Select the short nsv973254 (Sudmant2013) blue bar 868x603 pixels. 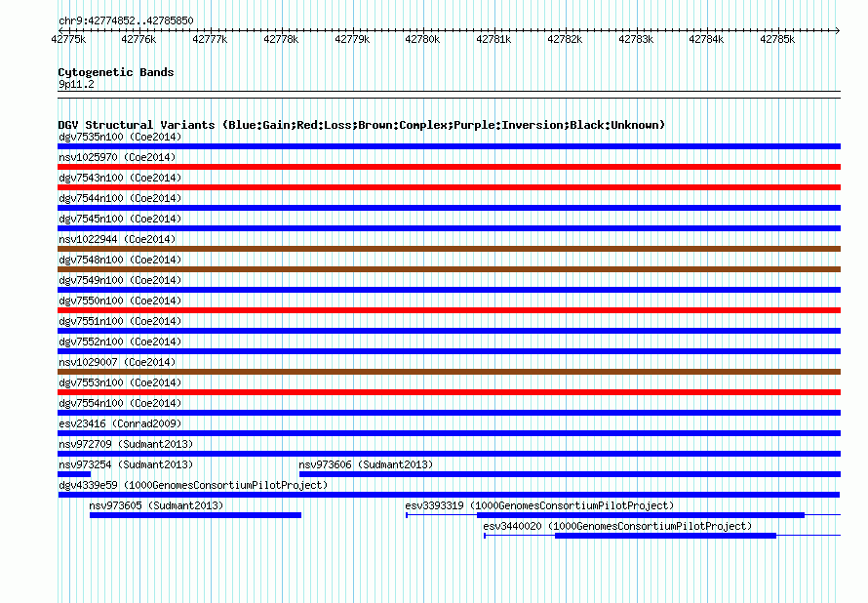[x=74, y=474]
